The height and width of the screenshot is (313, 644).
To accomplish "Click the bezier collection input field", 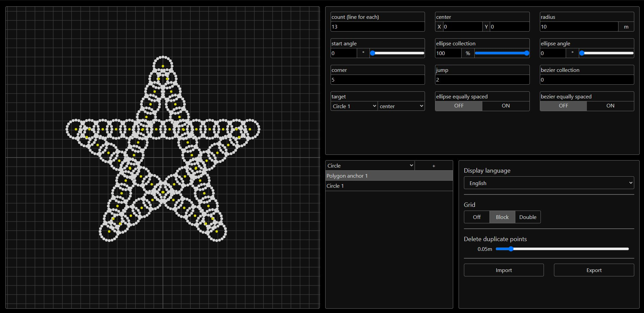I will coord(587,80).
